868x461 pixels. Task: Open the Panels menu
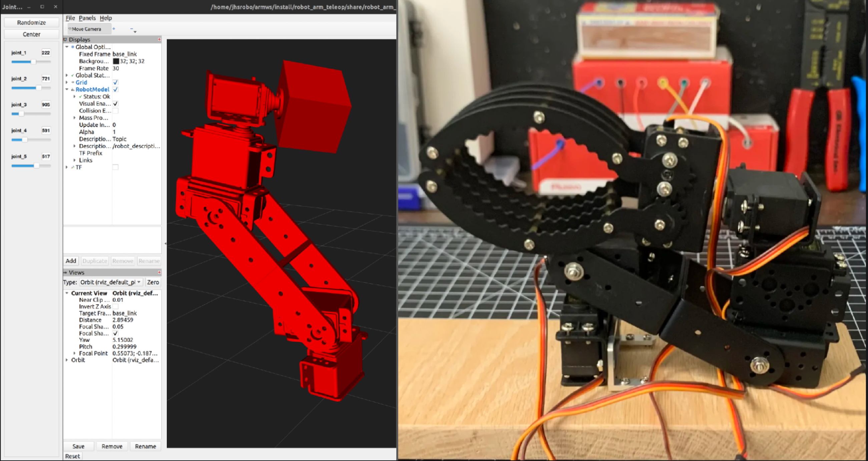(x=87, y=18)
